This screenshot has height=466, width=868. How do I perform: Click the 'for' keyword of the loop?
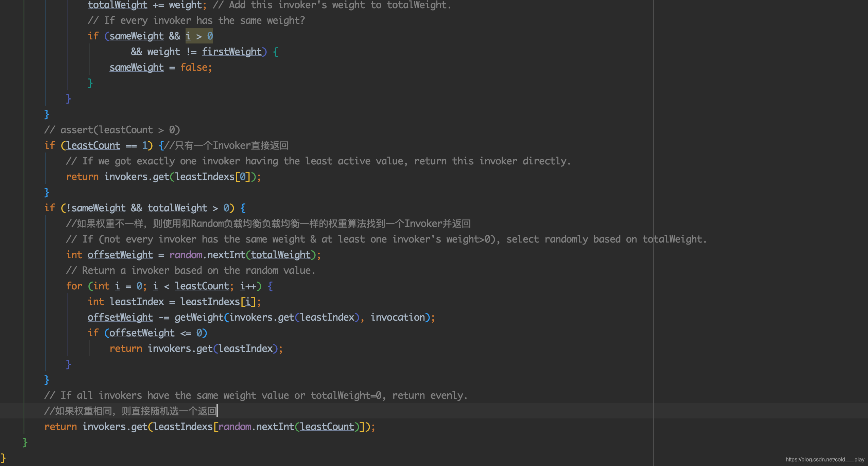click(x=74, y=286)
